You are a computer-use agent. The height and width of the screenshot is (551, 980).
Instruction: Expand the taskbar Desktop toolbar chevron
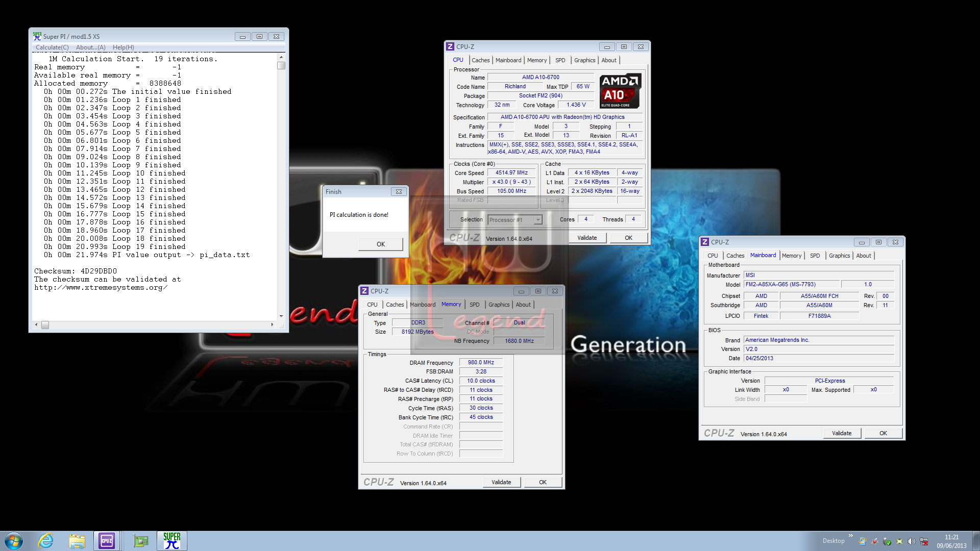[x=850, y=536]
